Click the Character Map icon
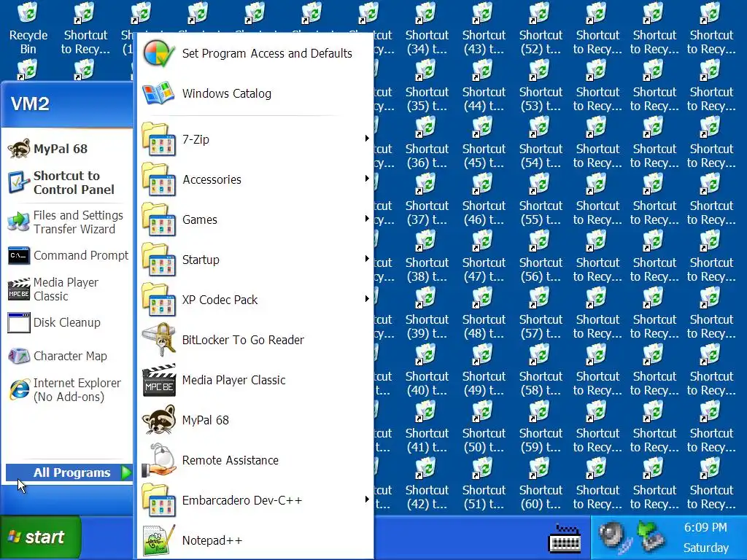This screenshot has height=560, width=747. 18,356
